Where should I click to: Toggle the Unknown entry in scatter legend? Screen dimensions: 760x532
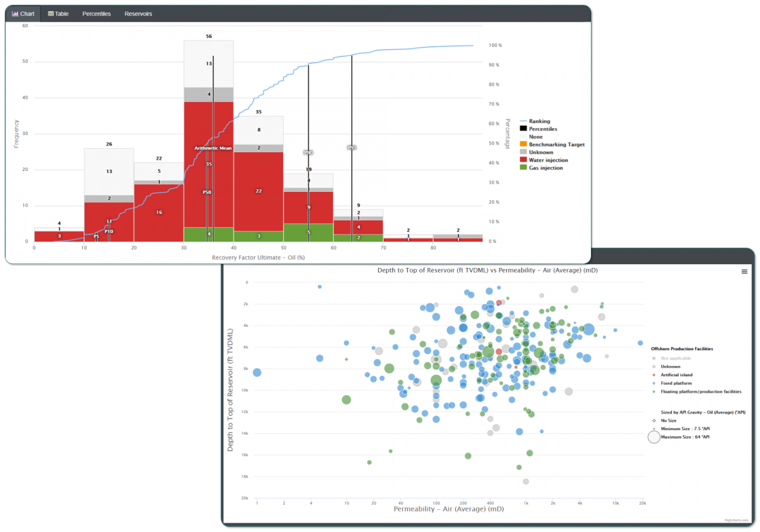pyautogui.click(x=670, y=367)
